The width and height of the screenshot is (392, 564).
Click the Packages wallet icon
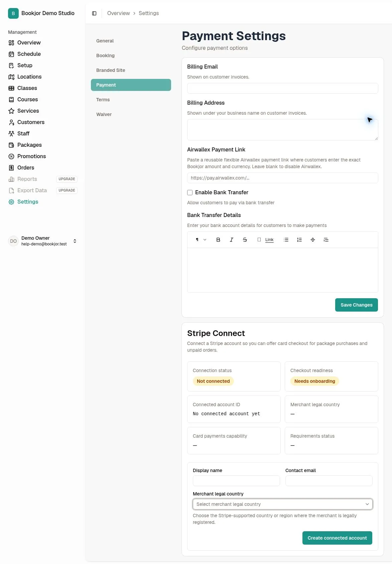tap(11, 145)
